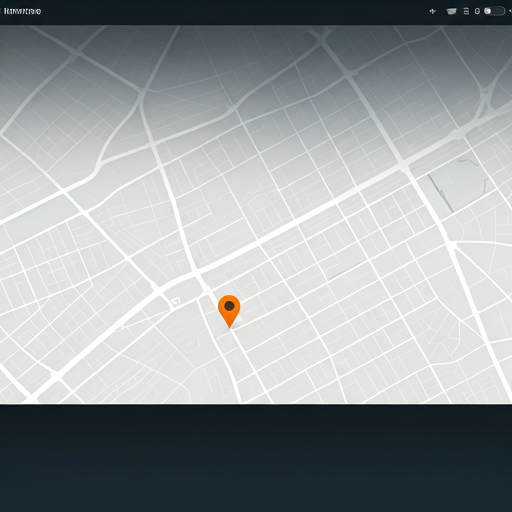The image size is (512, 512).
Task: Click the stacked-lines icon in the top bar
Action: pyautogui.click(x=466, y=11)
